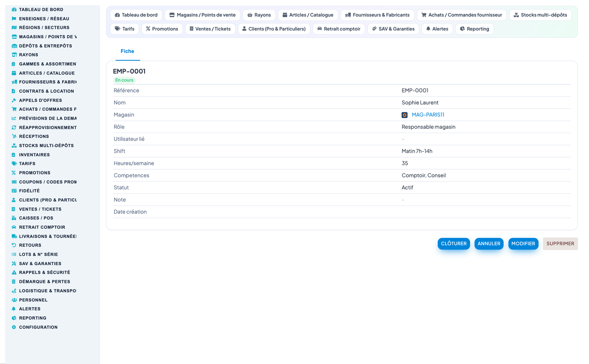Image resolution: width=589 pixels, height=364 pixels.
Task: Click the Personnel icon in sidebar
Action: (14, 300)
